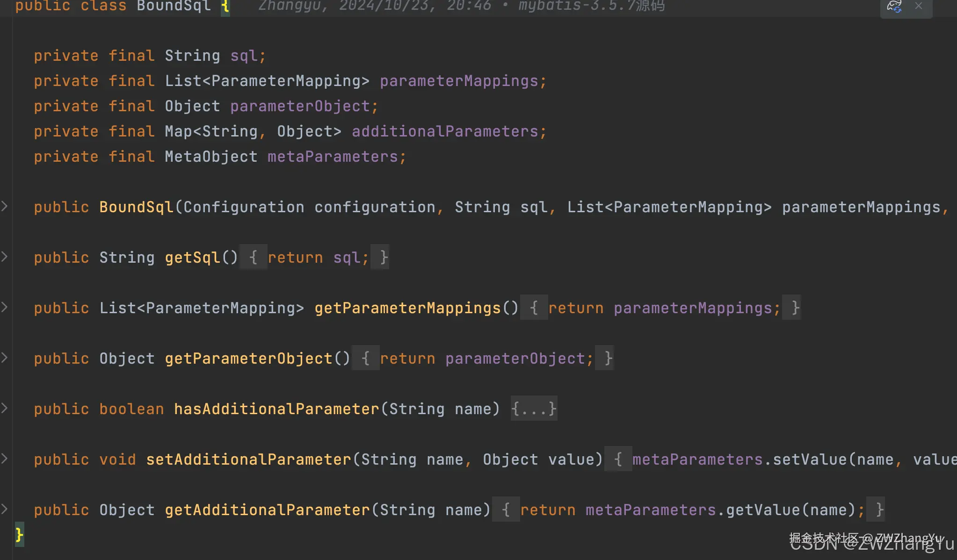957x560 pixels.
Task: Click the inline author annotation "Zhangyu, 2024/10/23"
Action: tap(344, 6)
